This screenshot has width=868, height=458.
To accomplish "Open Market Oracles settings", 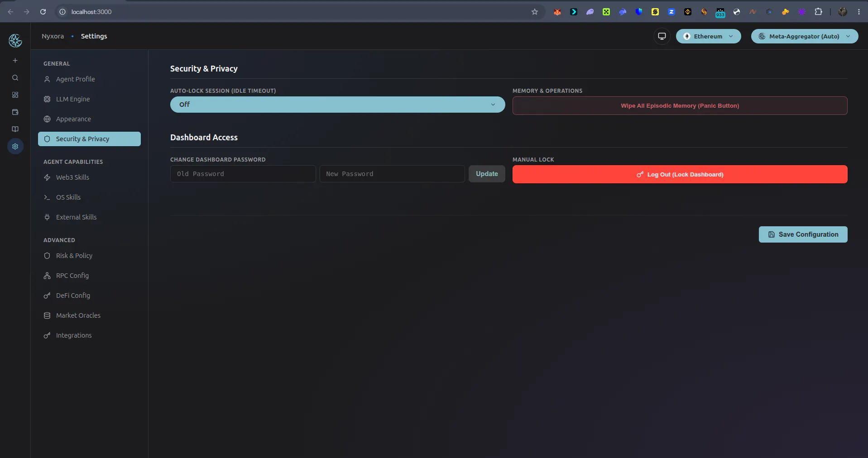I will [x=89, y=315].
